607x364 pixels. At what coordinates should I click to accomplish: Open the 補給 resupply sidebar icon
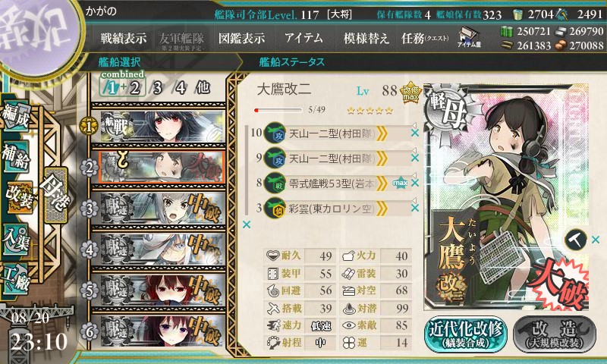click(x=16, y=157)
